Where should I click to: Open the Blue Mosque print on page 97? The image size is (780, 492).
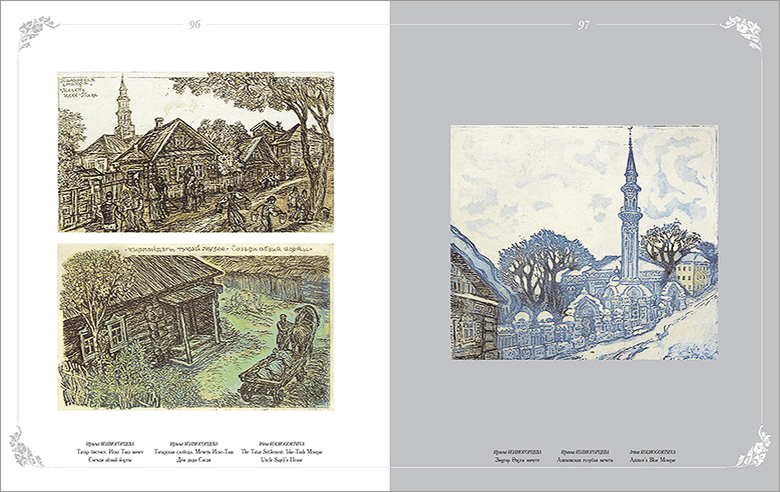585,242
